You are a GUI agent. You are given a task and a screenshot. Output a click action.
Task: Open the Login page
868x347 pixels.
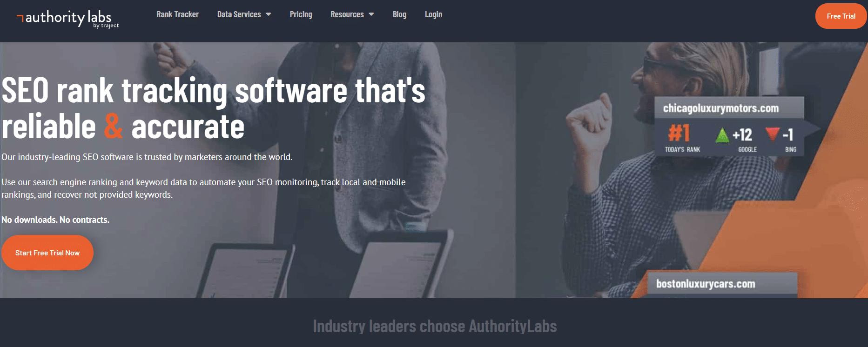[433, 14]
